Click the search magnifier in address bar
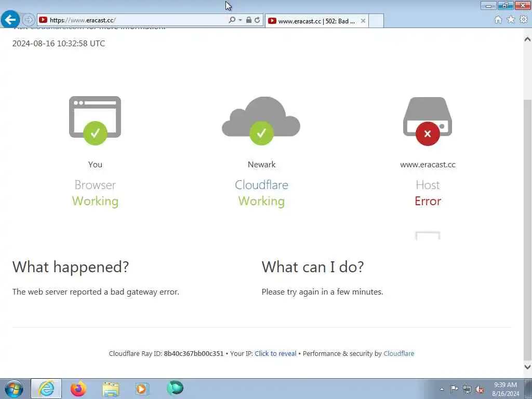 (x=232, y=20)
